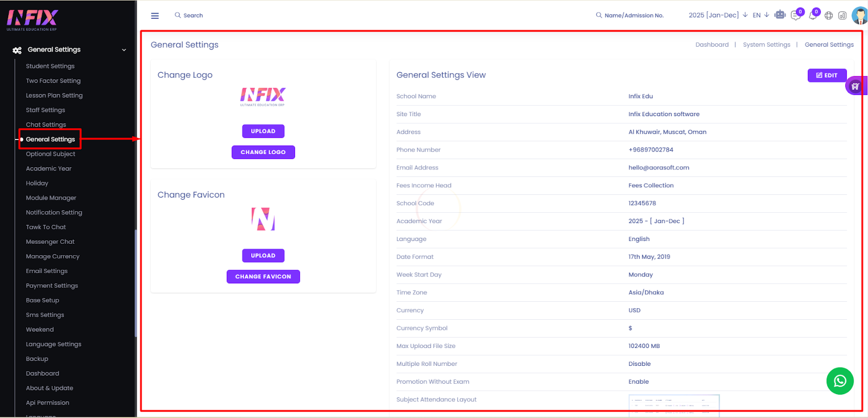This screenshot has width=868, height=418.
Task: Click the Time Zone value Asia/Dhaka
Action: pyautogui.click(x=646, y=293)
